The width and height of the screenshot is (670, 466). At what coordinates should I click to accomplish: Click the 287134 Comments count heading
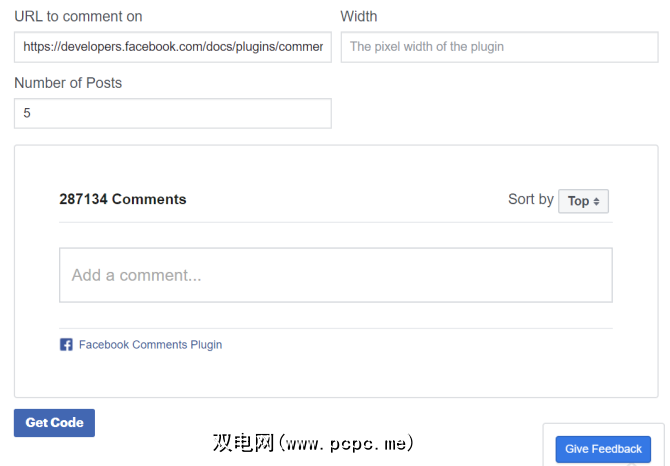[123, 199]
